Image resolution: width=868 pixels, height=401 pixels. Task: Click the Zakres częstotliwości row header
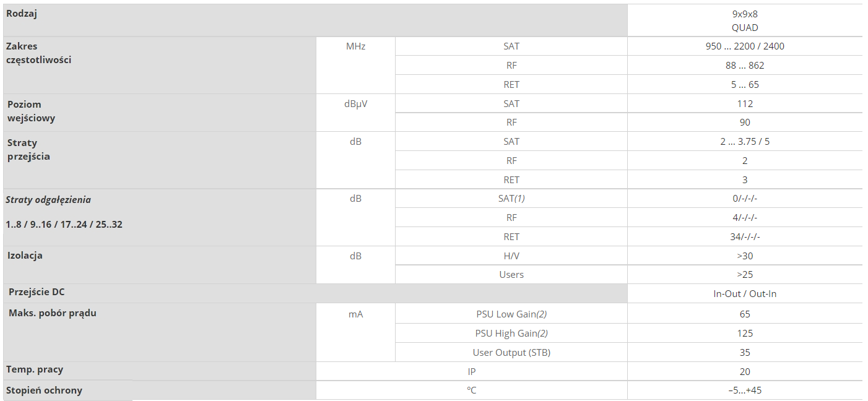(38, 53)
